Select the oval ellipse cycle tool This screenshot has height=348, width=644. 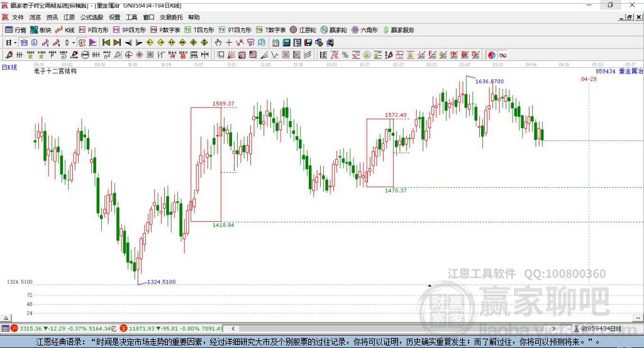tap(86, 55)
